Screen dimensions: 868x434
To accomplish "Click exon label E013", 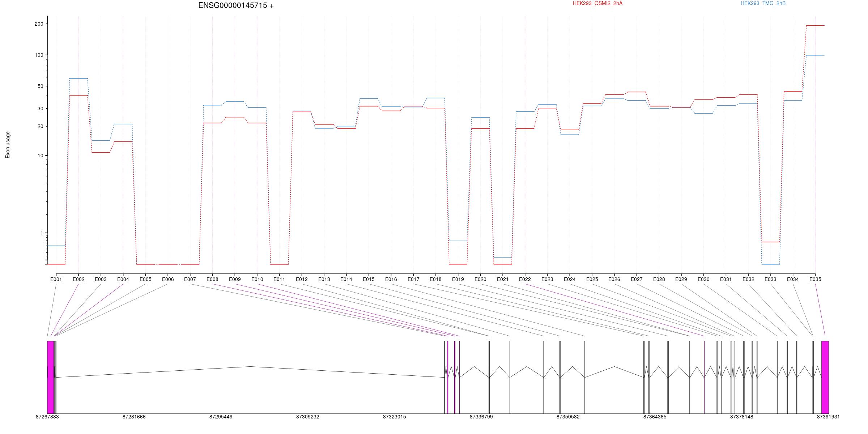I will coord(324,279).
